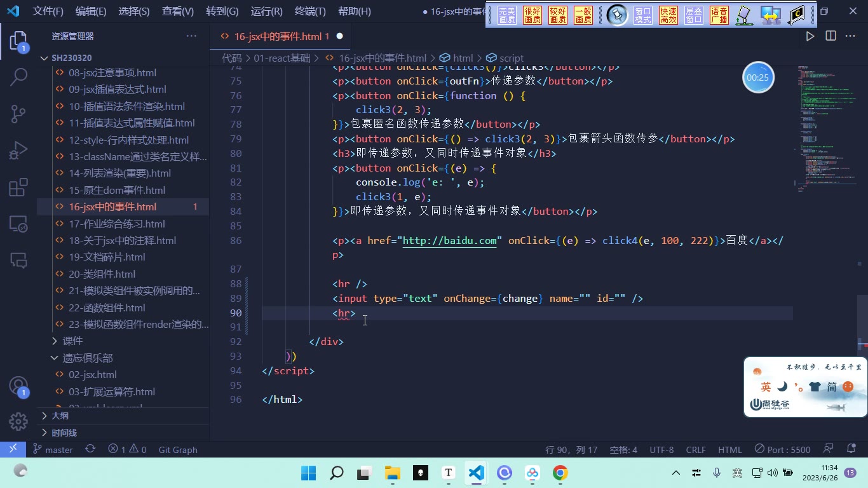
Task: Run the code using play icon
Action: 810,36
